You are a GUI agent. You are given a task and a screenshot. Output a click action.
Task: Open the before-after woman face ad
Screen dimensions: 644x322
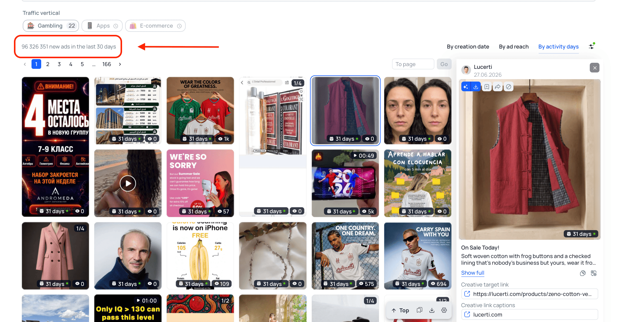pos(418,110)
